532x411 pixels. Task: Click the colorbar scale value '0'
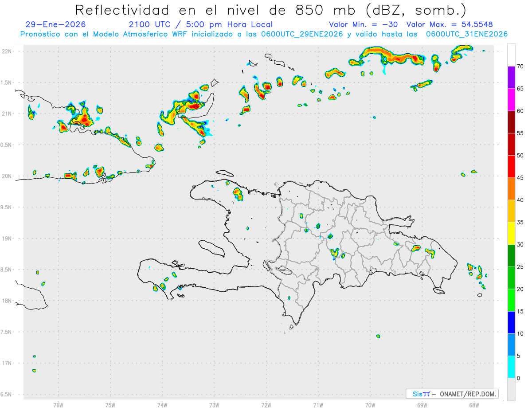tap(519, 378)
